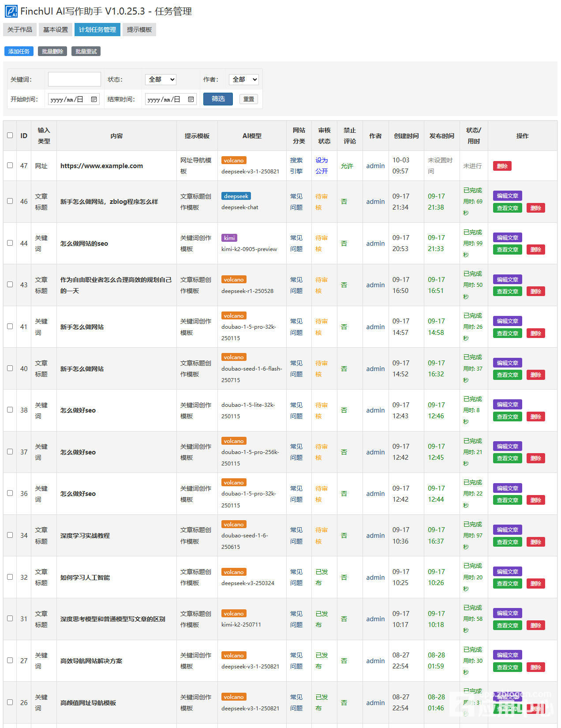Open the https://www.example.com content link
Screen dimensions: 561x728
(101, 166)
